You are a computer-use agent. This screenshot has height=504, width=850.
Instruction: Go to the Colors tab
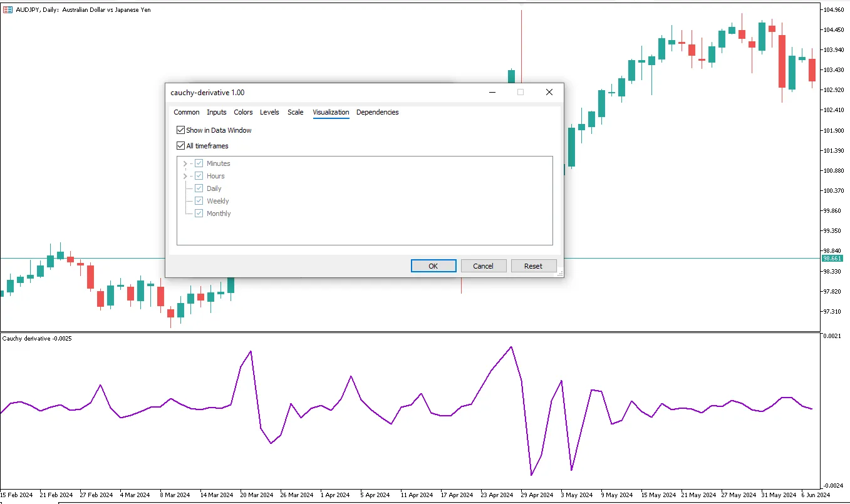point(243,112)
